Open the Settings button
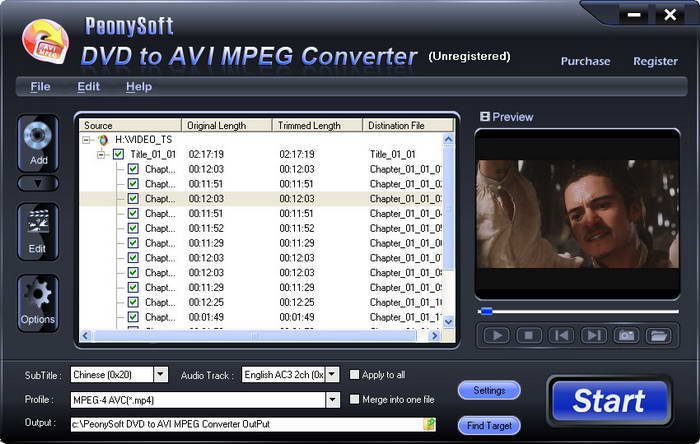The height and width of the screenshot is (444, 700). (x=489, y=390)
